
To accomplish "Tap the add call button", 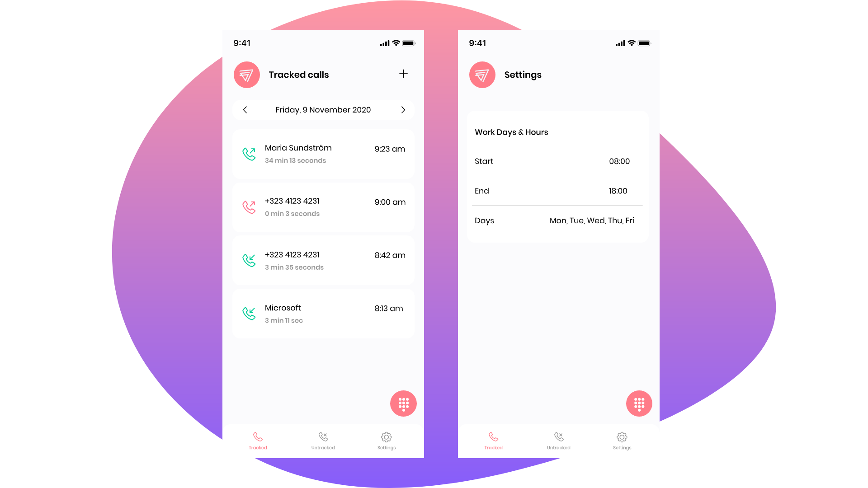I will (403, 74).
